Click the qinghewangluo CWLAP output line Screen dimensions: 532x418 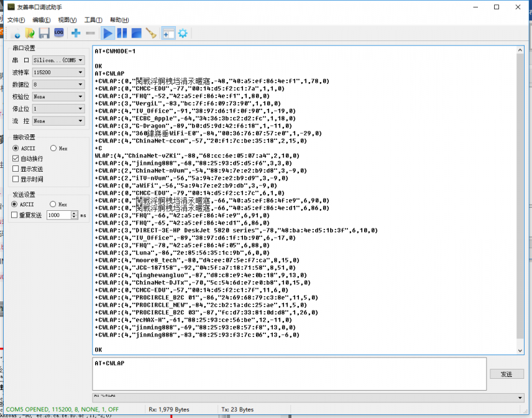pyautogui.click(x=201, y=275)
